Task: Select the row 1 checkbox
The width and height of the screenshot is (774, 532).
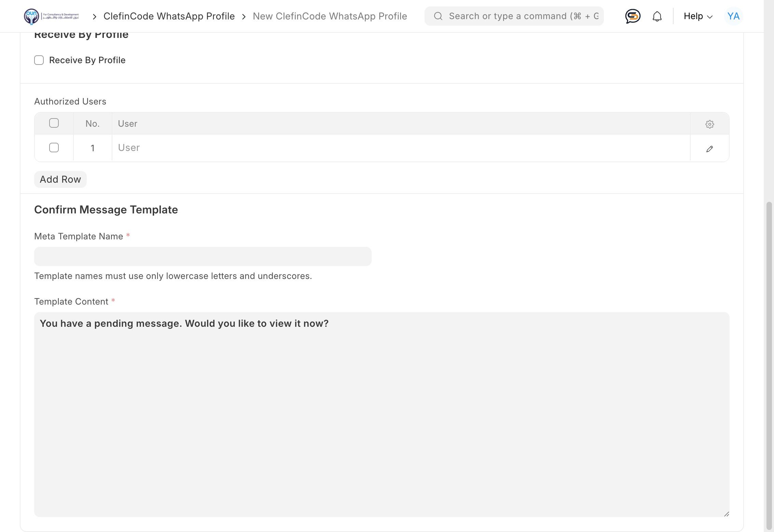Action: [x=54, y=148]
